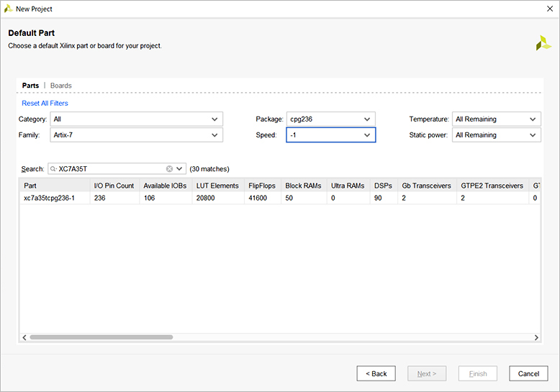Open the Static power dropdown
The width and height of the screenshot is (560, 392).
497,135
